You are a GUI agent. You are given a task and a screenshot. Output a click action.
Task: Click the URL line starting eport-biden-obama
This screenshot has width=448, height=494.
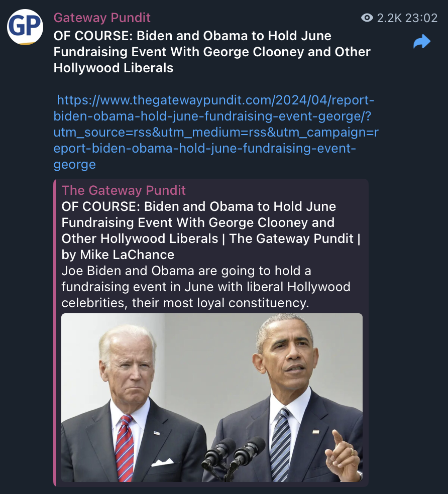coord(204,149)
